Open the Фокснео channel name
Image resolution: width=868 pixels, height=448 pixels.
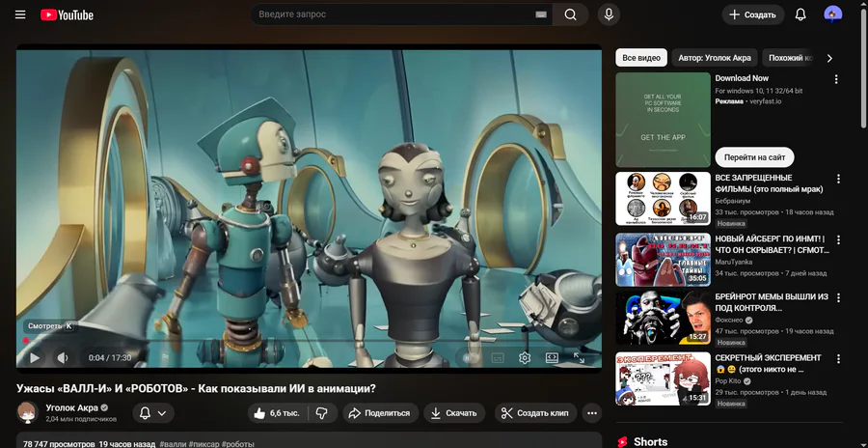tap(730, 321)
